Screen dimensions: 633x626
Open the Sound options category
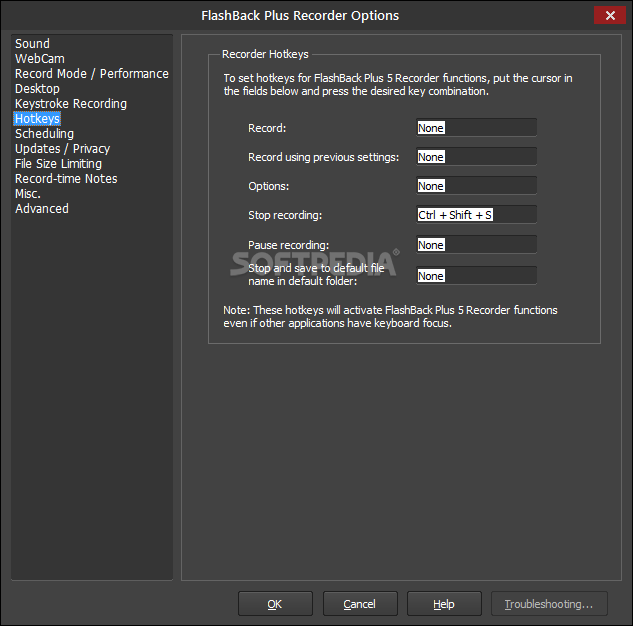point(32,44)
